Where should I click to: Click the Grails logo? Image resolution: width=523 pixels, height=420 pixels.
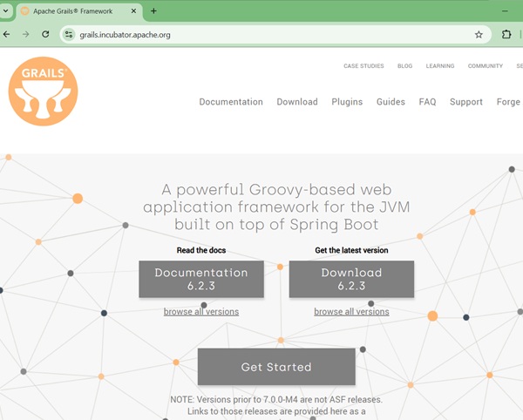pos(43,91)
